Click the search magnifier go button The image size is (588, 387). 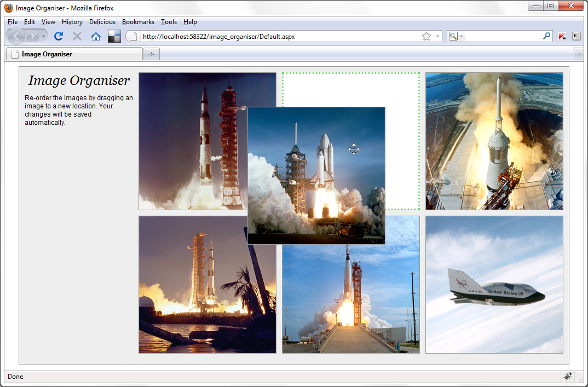coord(547,36)
